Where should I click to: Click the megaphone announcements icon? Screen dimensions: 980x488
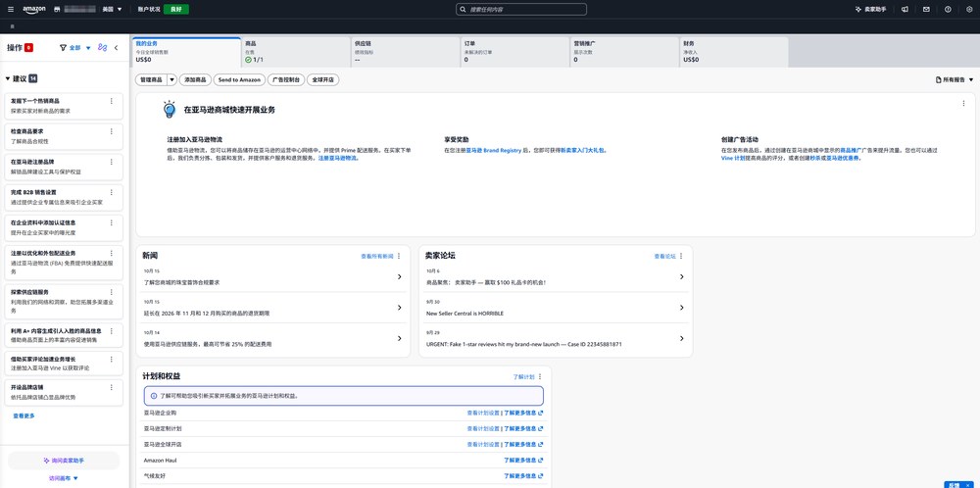tap(905, 10)
